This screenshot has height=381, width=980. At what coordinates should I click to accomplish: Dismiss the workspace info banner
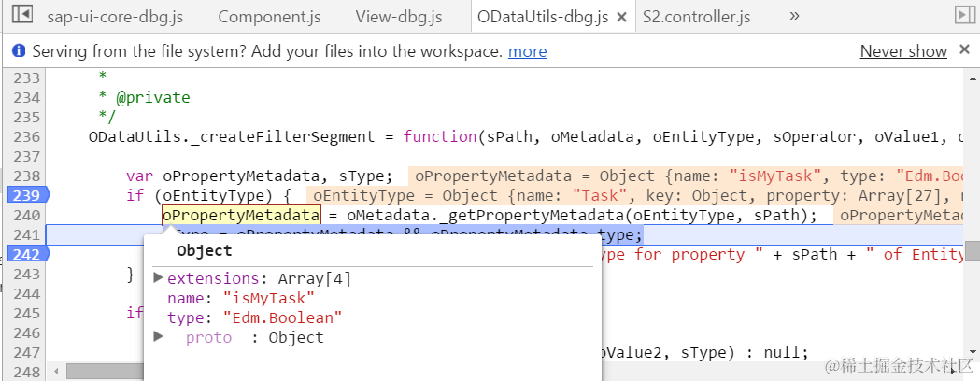point(964,50)
